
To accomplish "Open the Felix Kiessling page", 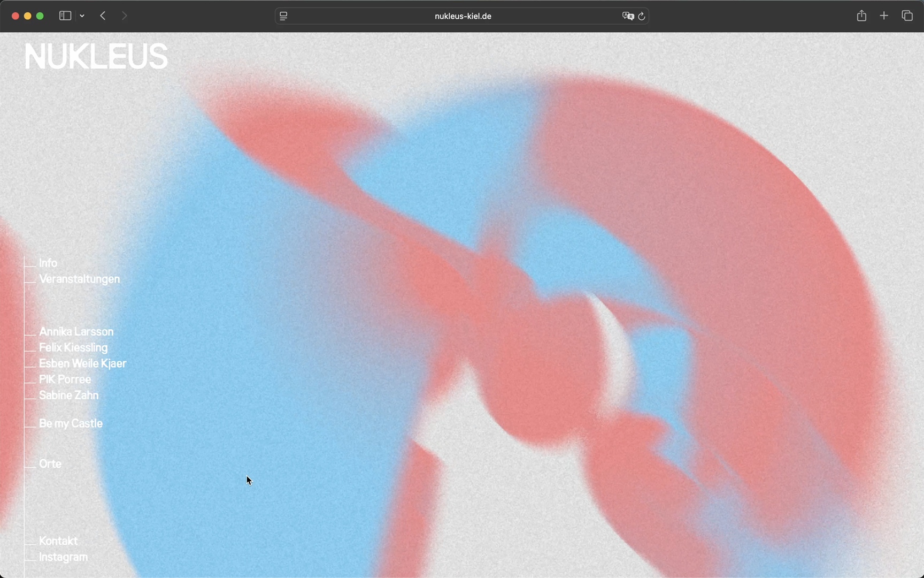I will [73, 348].
